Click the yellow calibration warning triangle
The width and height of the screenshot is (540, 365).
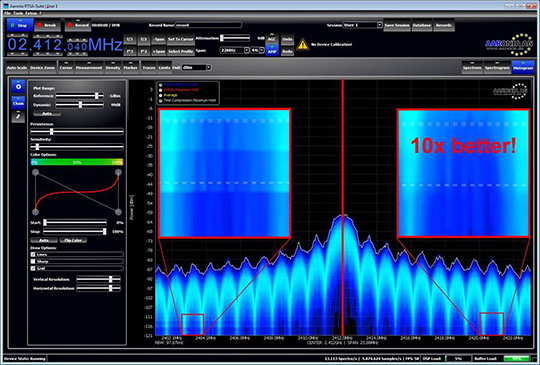click(x=302, y=44)
